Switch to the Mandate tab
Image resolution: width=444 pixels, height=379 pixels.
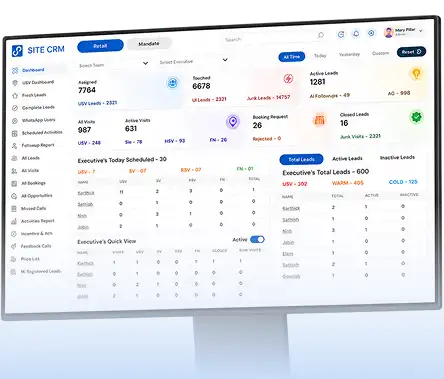pos(149,44)
